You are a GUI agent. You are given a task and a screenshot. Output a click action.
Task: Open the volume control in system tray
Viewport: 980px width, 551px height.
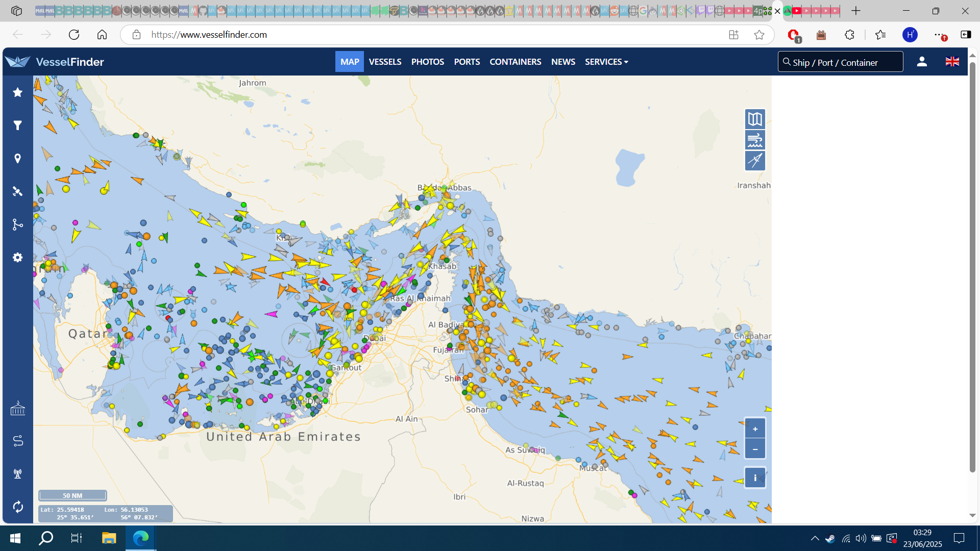click(861, 538)
